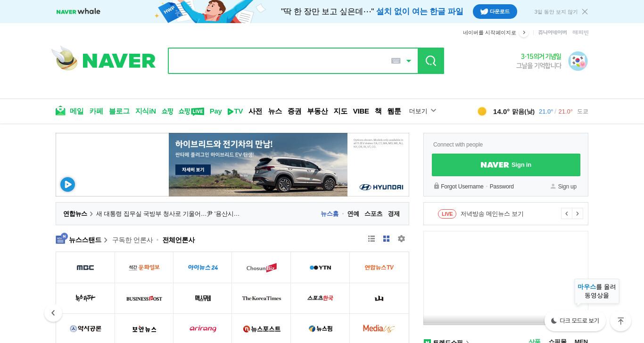Open arirang publisher tile

tap(203, 329)
